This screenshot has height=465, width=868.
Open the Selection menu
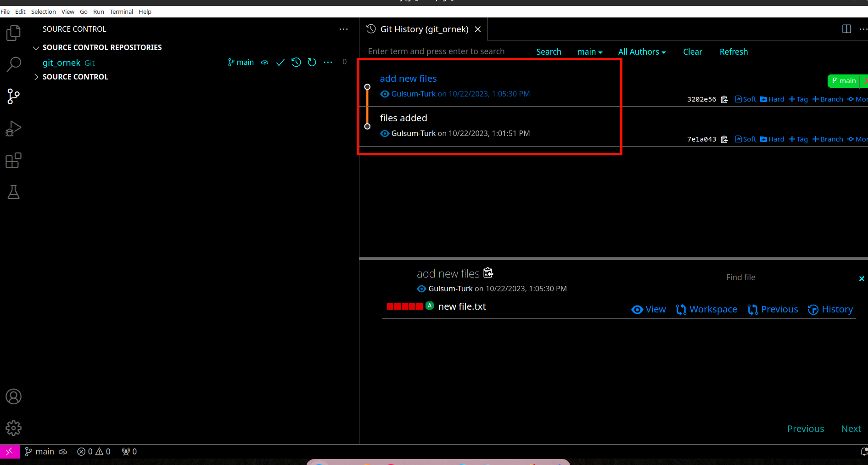(x=43, y=11)
